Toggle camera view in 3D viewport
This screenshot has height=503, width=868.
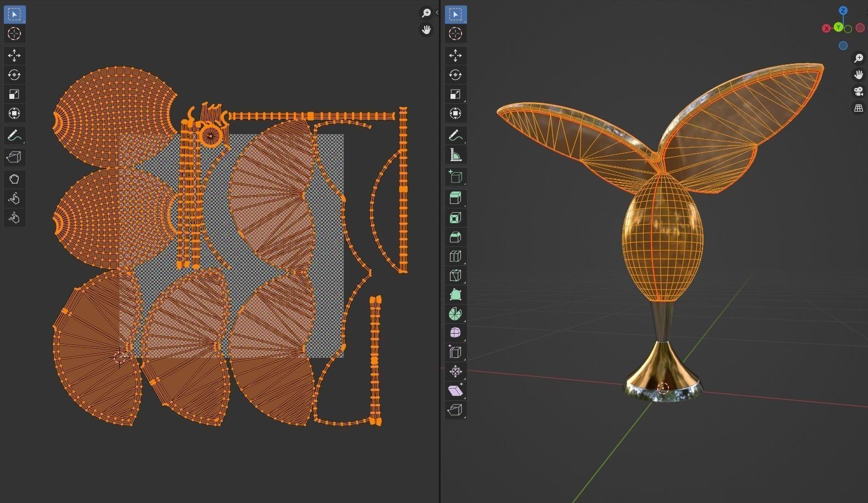(859, 91)
